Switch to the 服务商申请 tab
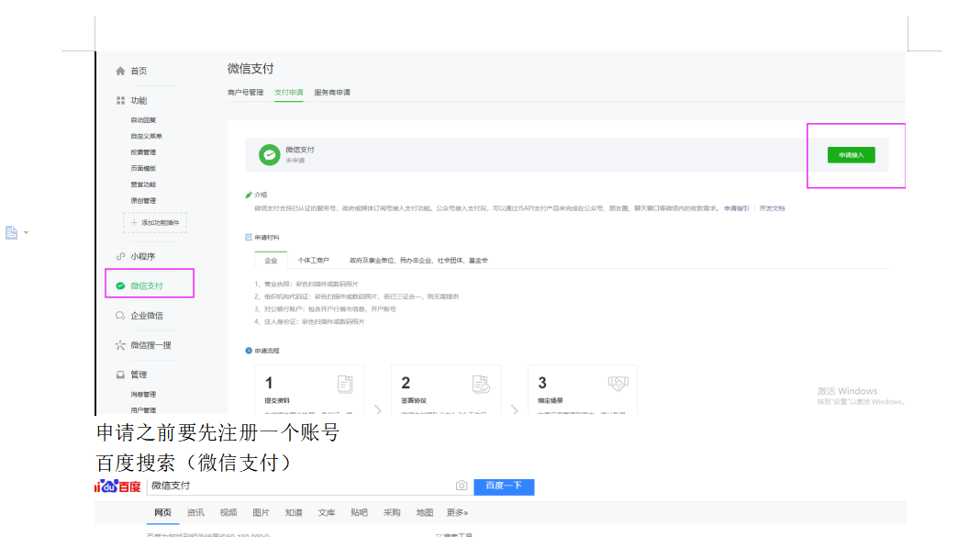 (332, 93)
